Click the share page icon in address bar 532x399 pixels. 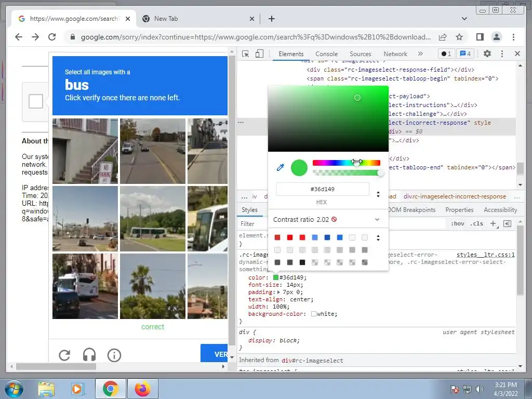coord(443,37)
